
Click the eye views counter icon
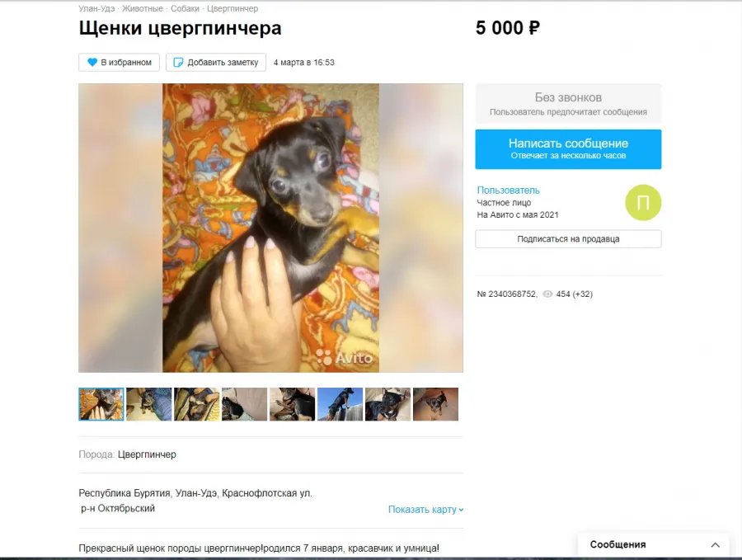(547, 294)
